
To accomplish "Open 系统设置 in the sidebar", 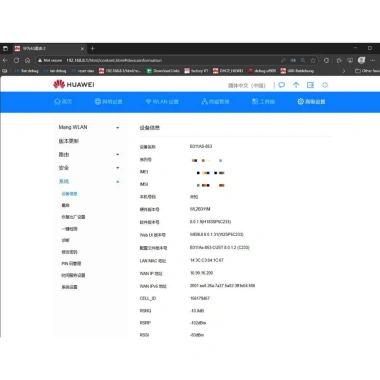I will 69,287.
